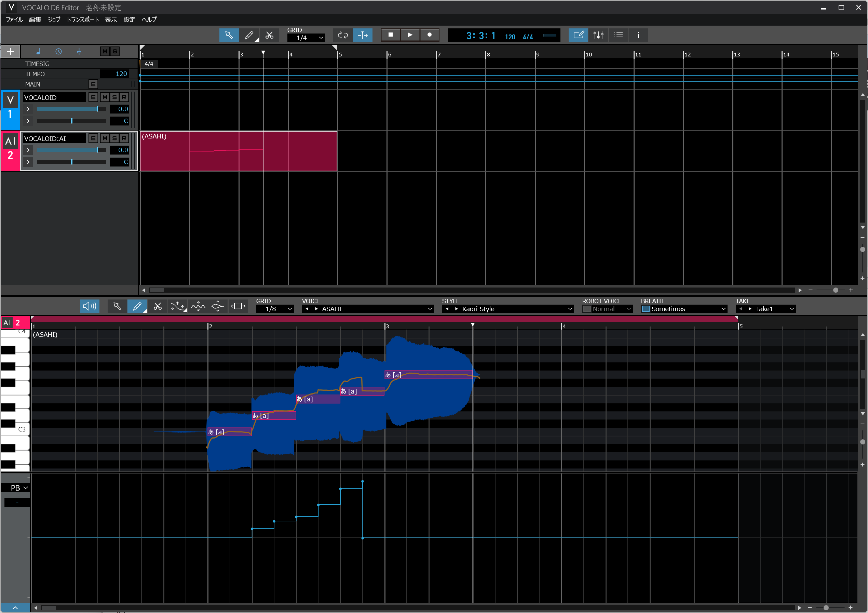Select next take arrow in TAKE
This screenshot has height=613, width=868.
click(750, 309)
